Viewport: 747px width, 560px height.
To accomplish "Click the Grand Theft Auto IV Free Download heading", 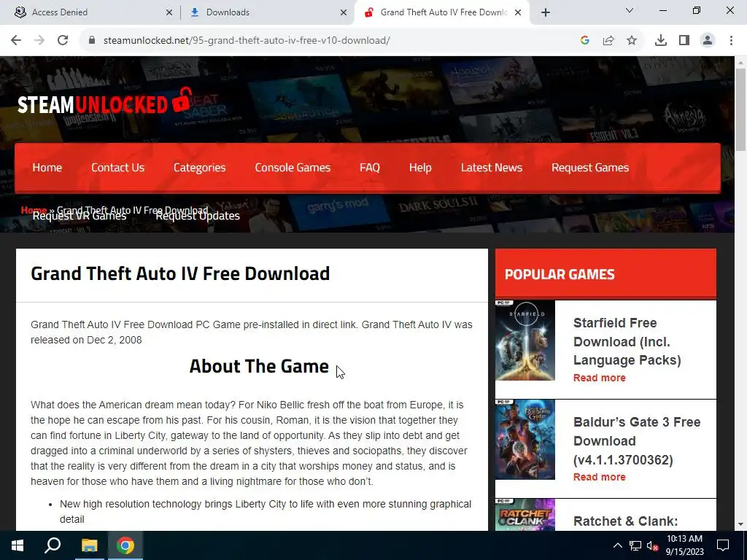I will pos(180,274).
